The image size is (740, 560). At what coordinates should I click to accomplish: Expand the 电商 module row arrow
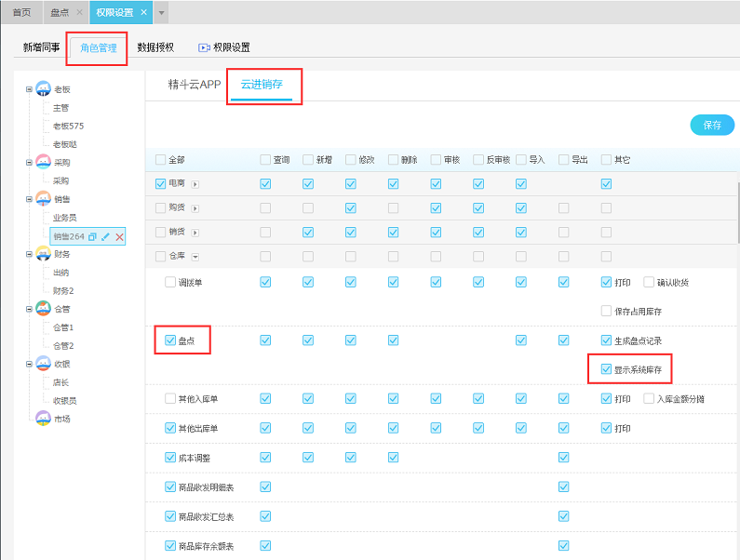[195, 184]
